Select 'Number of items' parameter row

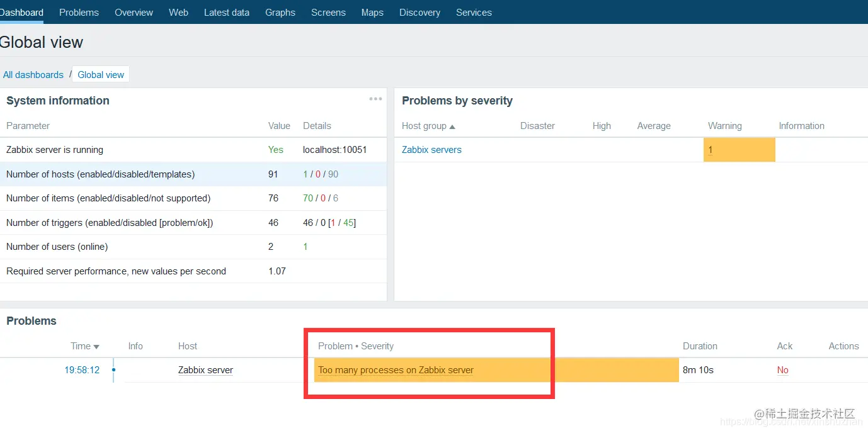pos(193,198)
